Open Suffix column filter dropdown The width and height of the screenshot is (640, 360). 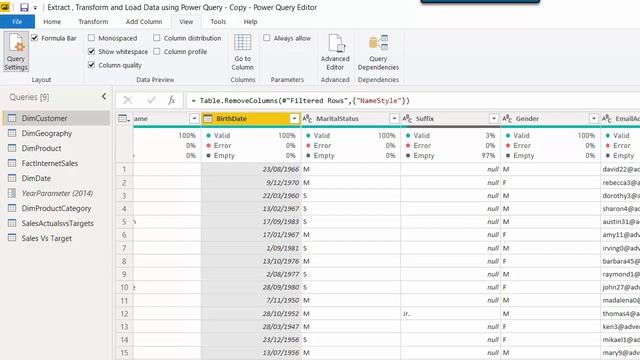[x=493, y=119]
